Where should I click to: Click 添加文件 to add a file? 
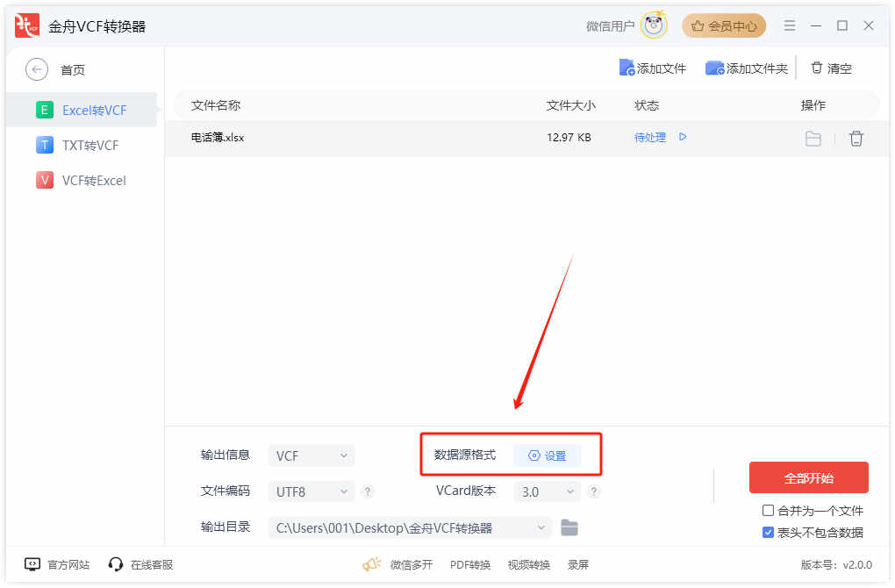(x=653, y=68)
